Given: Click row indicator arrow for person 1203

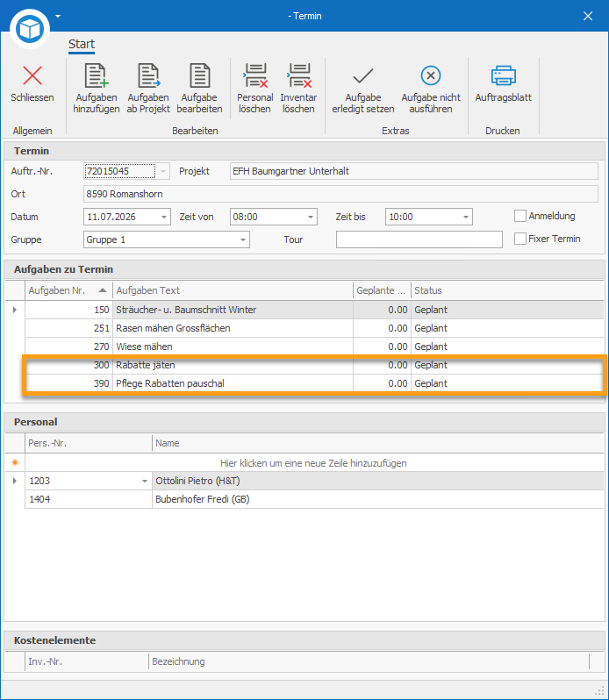Looking at the screenshot, I should 15,482.
